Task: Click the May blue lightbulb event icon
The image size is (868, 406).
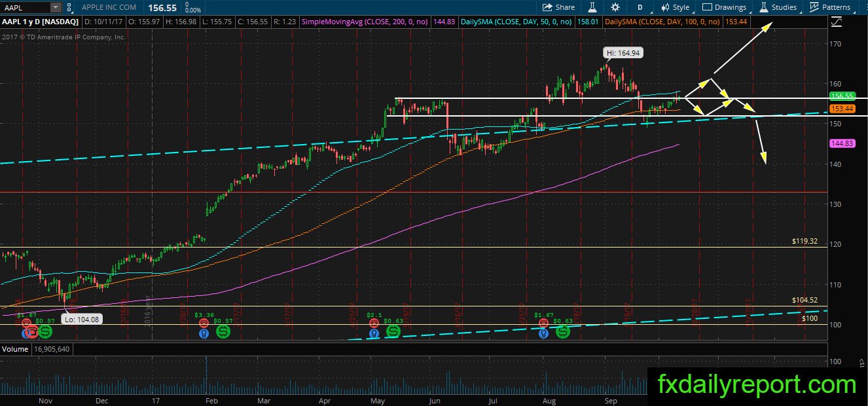Action: point(374,333)
